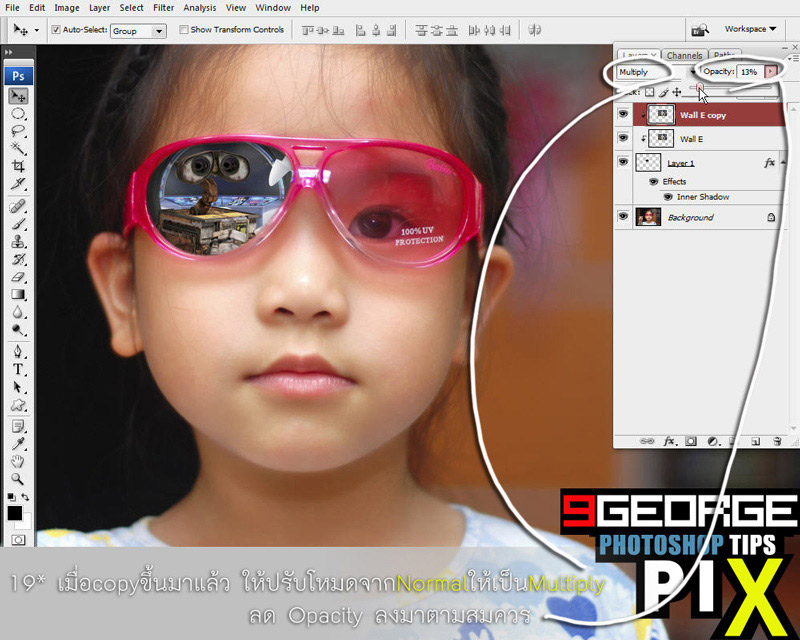This screenshot has height=640, width=800.
Task: Hide the Background layer eye icon
Action: (624, 216)
